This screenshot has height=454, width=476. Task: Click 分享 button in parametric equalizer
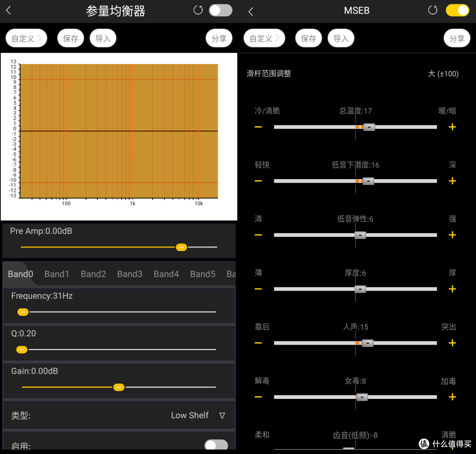pos(219,38)
